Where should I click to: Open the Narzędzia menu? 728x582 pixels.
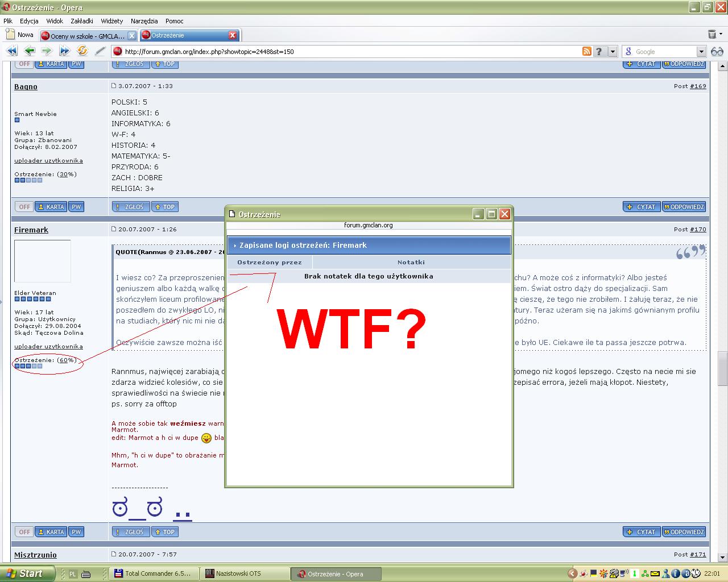tap(144, 21)
